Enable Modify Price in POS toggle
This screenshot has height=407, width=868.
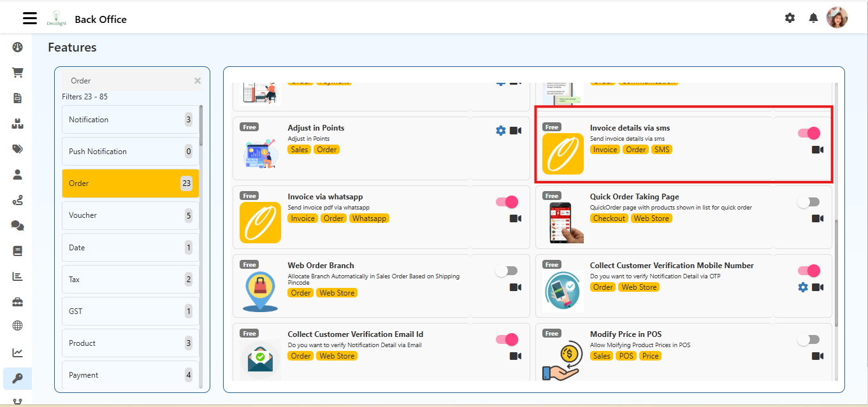point(808,339)
